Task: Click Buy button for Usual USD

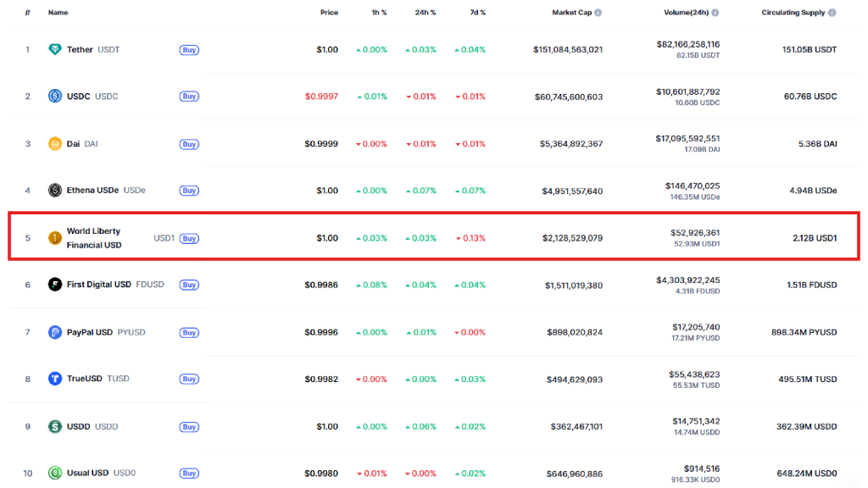Action: [x=189, y=473]
